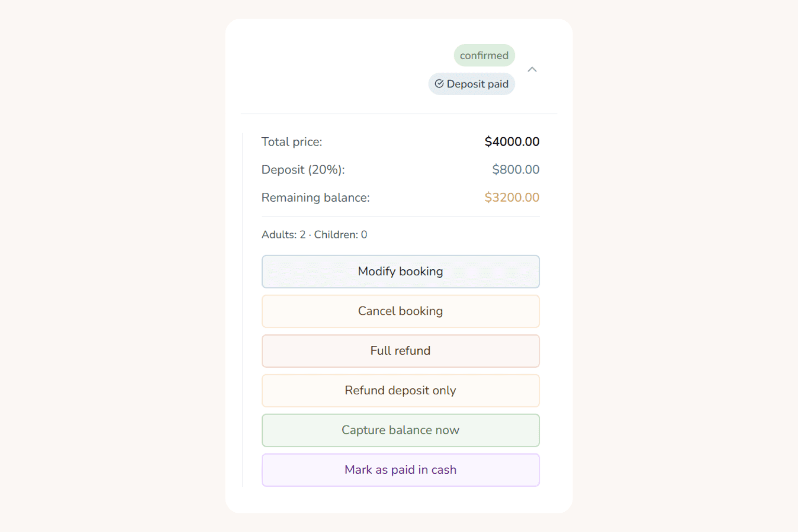Screen dimensions: 798x532
Task: Click the $4000.00 total price amount
Action: point(512,142)
